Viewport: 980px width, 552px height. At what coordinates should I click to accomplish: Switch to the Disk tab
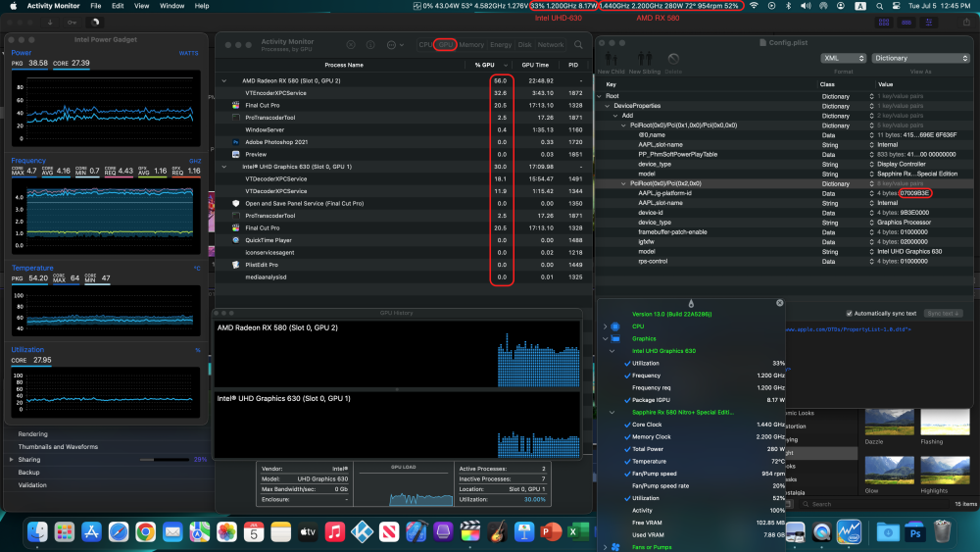[525, 45]
